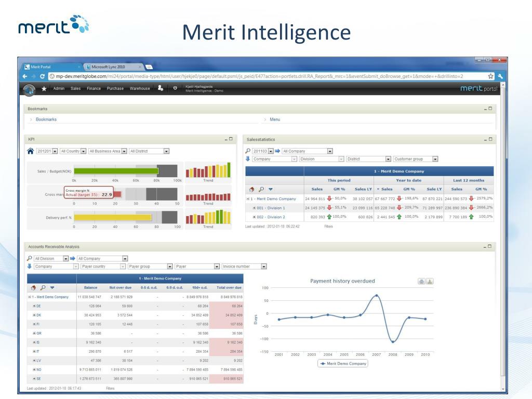This screenshot has width=532, height=399.
Task: Click Filters link under Salesstatistics table
Action: (328, 227)
